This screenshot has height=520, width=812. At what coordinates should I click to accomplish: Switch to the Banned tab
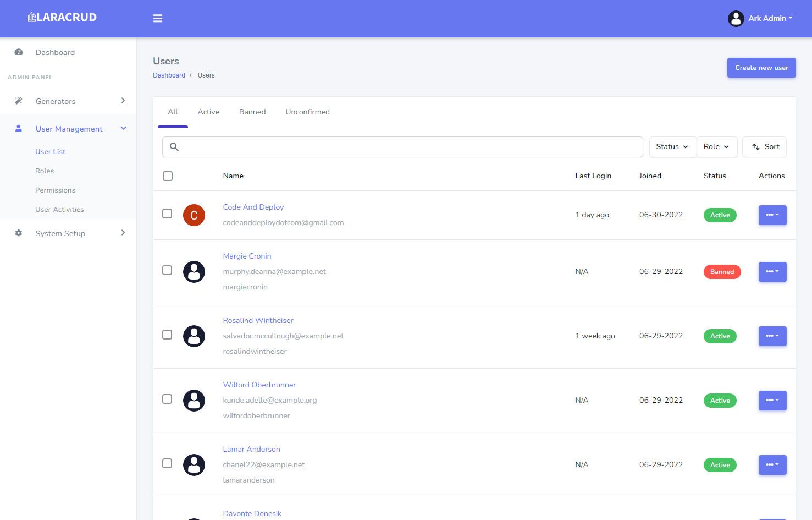pyautogui.click(x=252, y=112)
